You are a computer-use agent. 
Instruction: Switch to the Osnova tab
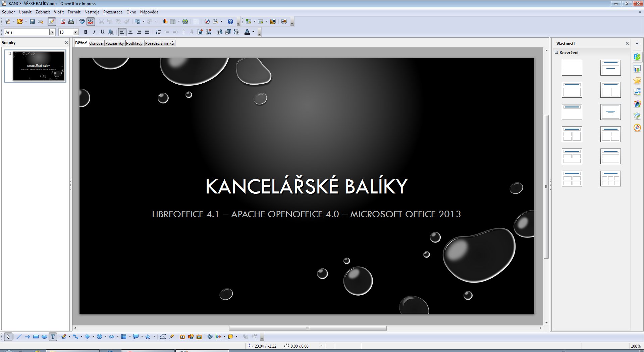96,43
